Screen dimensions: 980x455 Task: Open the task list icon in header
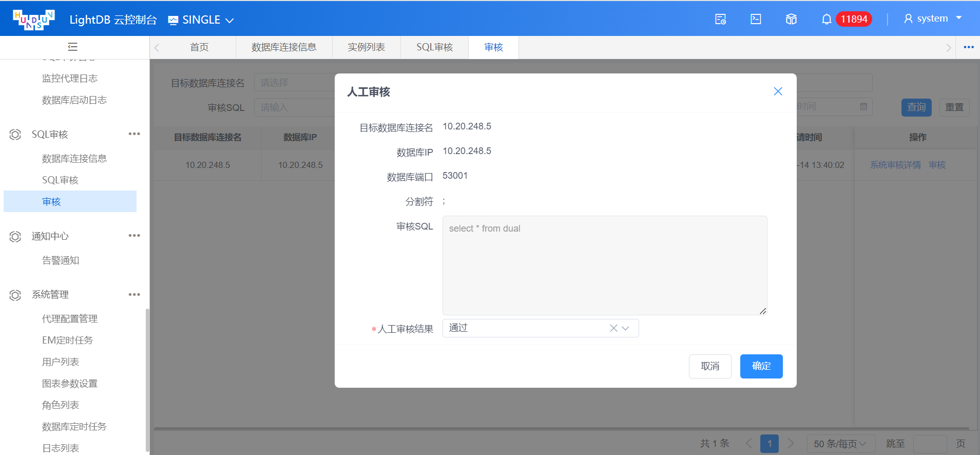[720, 20]
